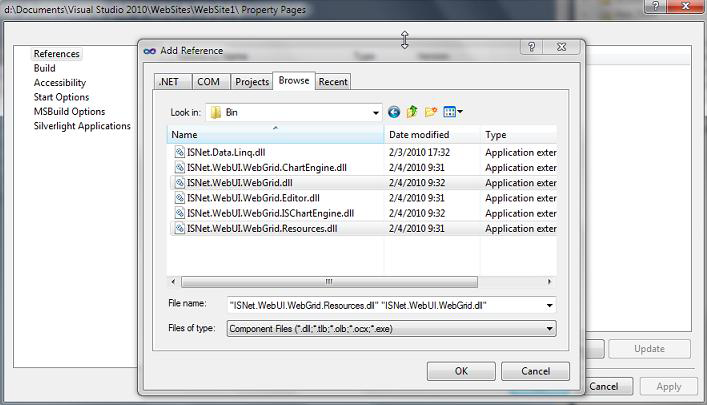Go back using the blue arrow icon
Screen dimensions: 707x405
394,112
